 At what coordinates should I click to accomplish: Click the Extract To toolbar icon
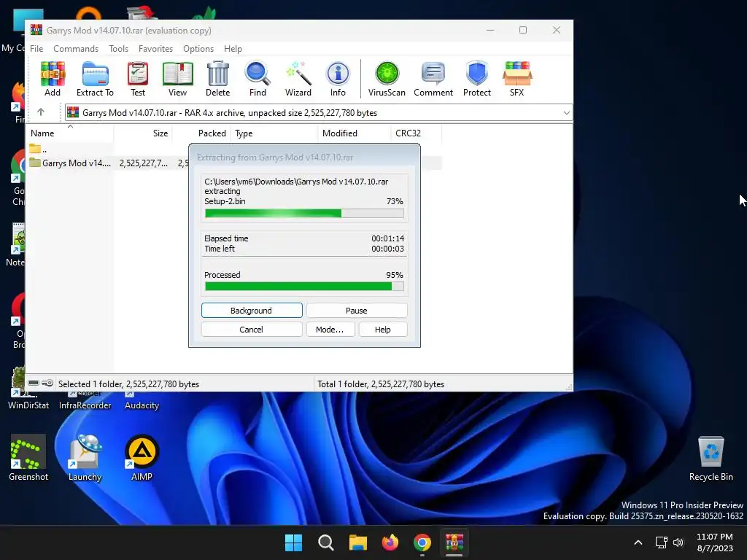[x=95, y=79]
